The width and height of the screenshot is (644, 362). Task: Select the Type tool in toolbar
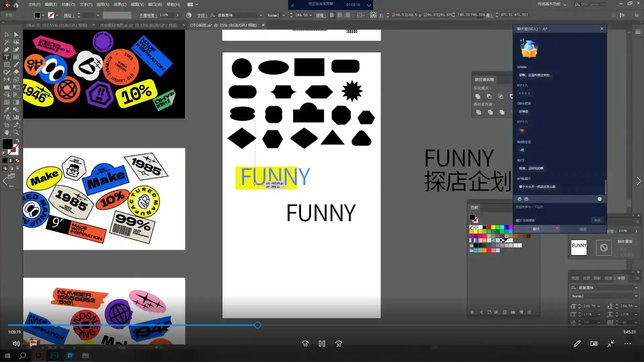click(6, 57)
